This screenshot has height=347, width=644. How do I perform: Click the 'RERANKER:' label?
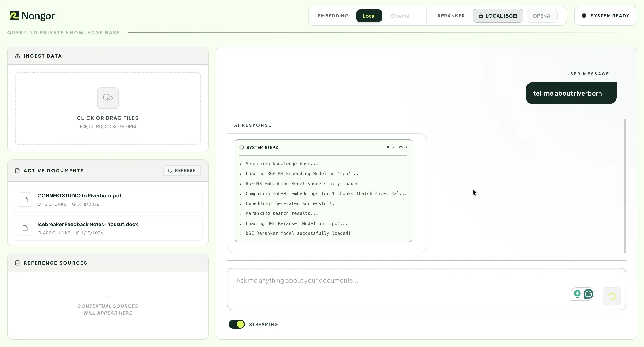coord(452,16)
